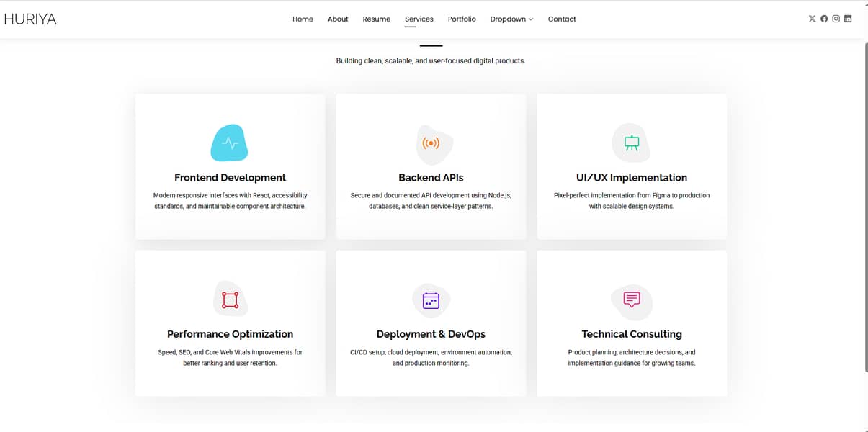This screenshot has height=432, width=868.
Task: Open the Instagram profile link
Action: point(836,19)
